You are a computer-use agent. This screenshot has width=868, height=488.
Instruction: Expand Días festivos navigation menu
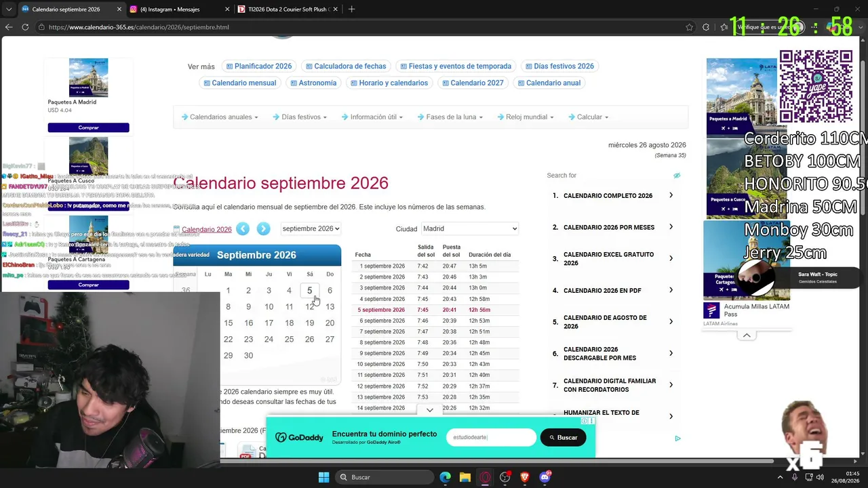tap(300, 117)
